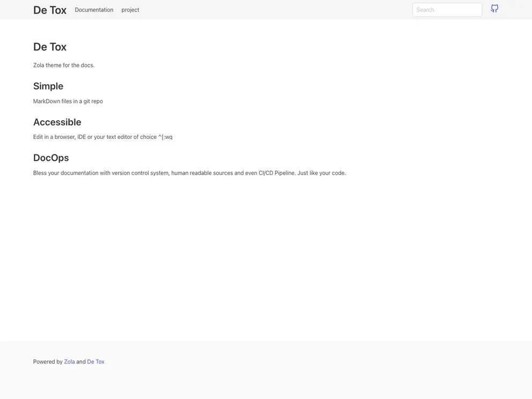
Task: Open the Documentation nav item
Action: (94, 10)
